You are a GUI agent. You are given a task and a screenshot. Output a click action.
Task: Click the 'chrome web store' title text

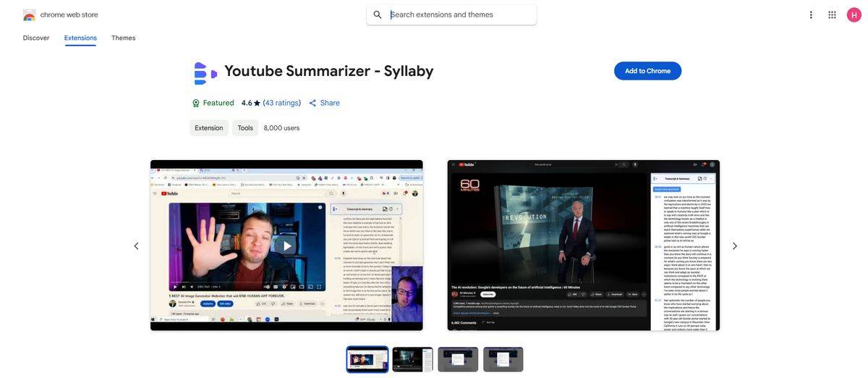[x=69, y=14]
